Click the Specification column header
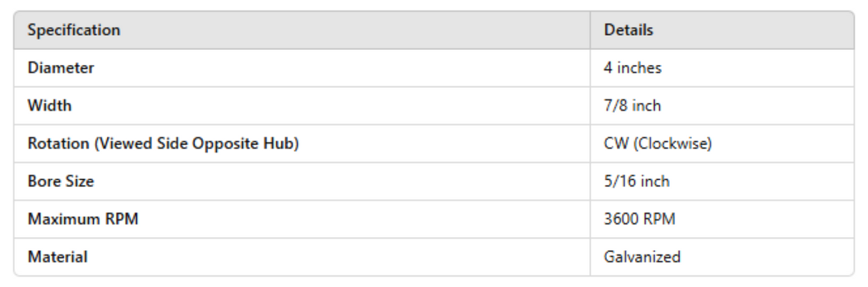868x287 pixels. pos(74,31)
